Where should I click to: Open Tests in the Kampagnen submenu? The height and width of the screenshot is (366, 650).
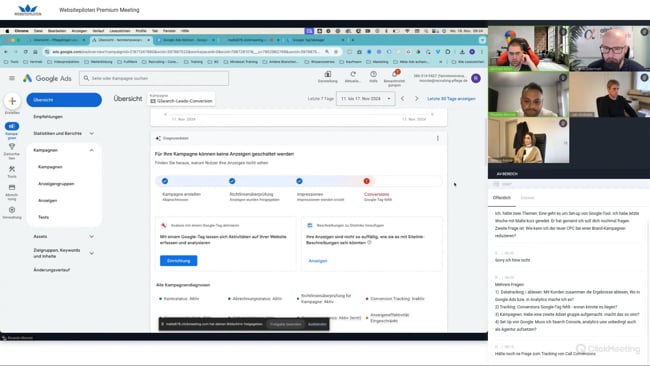(44, 217)
